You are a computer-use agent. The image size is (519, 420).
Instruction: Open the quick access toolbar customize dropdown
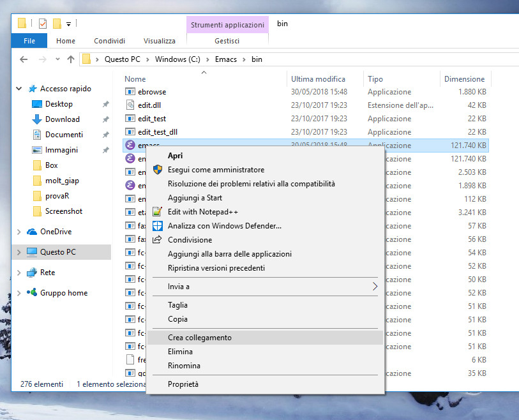click(x=68, y=24)
